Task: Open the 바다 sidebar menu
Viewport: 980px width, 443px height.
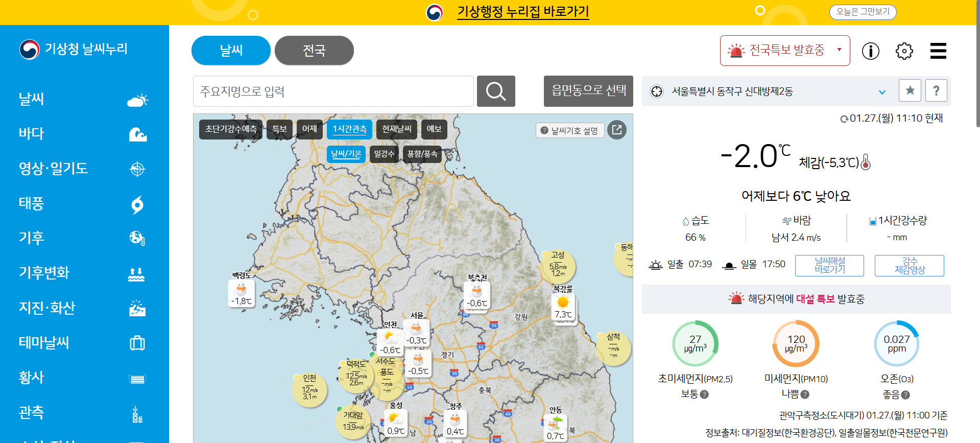Action: pyautogui.click(x=32, y=133)
